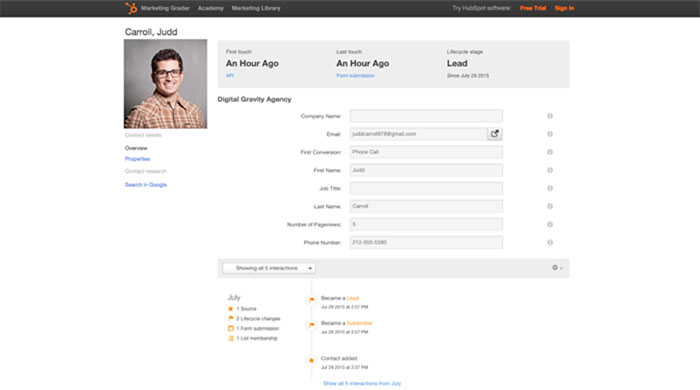Click the Company Name input field
Viewport: 700px width, 390px height.
pos(426,116)
